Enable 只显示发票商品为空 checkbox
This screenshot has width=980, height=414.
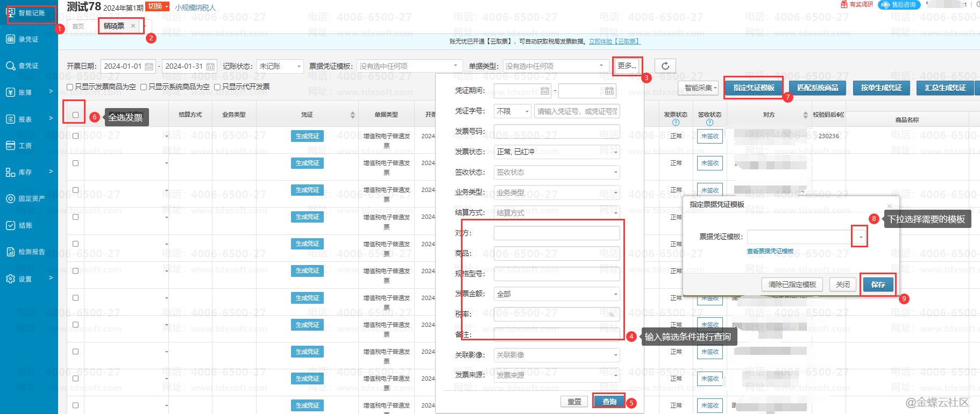pyautogui.click(x=70, y=87)
